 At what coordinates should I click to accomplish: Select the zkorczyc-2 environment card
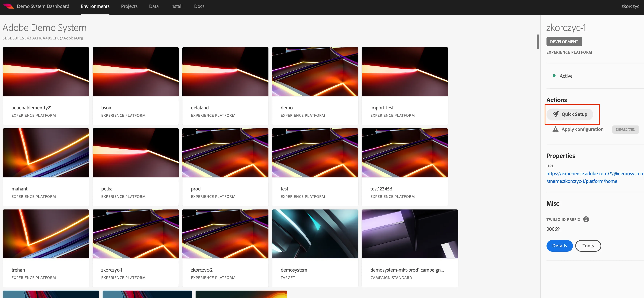pyautogui.click(x=225, y=248)
